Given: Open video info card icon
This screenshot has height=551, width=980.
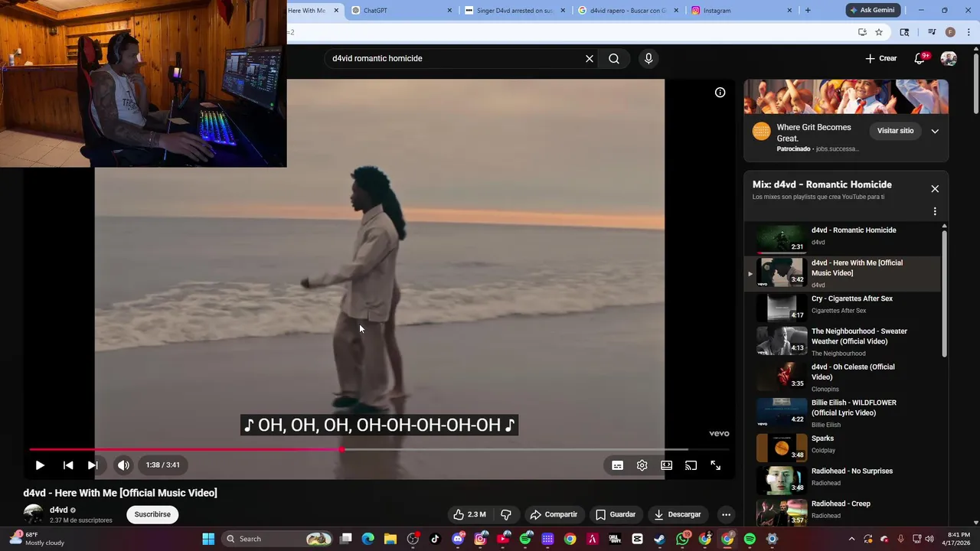Looking at the screenshot, I should (720, 93).
